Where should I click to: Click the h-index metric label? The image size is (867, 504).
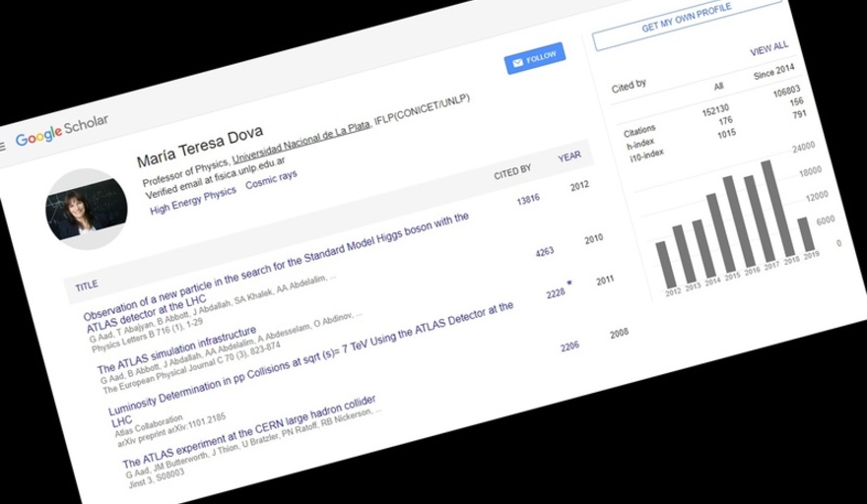tap(640, 145)
